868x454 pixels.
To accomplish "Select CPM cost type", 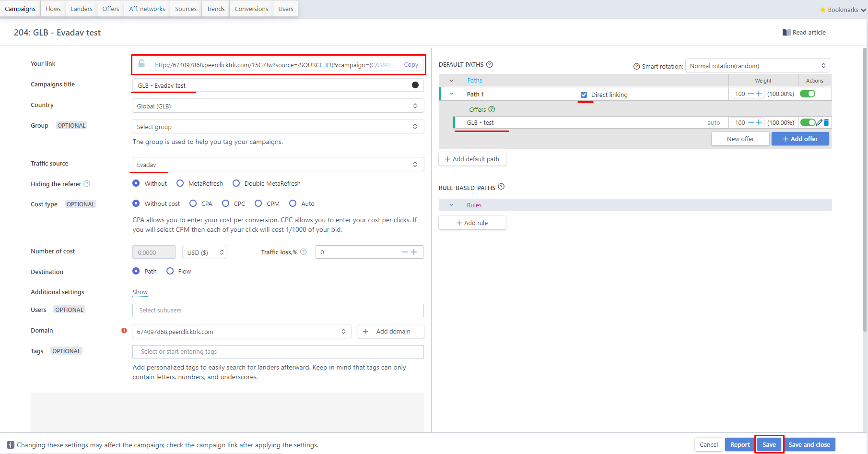I will (x=258, y=203).
